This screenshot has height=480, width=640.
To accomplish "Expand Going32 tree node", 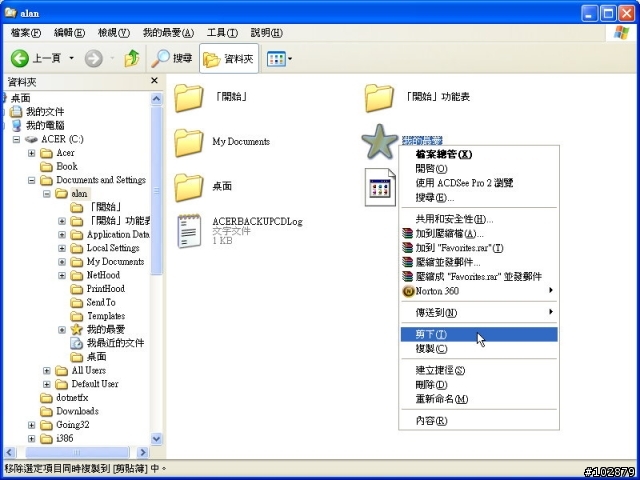I will coord(31,425).
